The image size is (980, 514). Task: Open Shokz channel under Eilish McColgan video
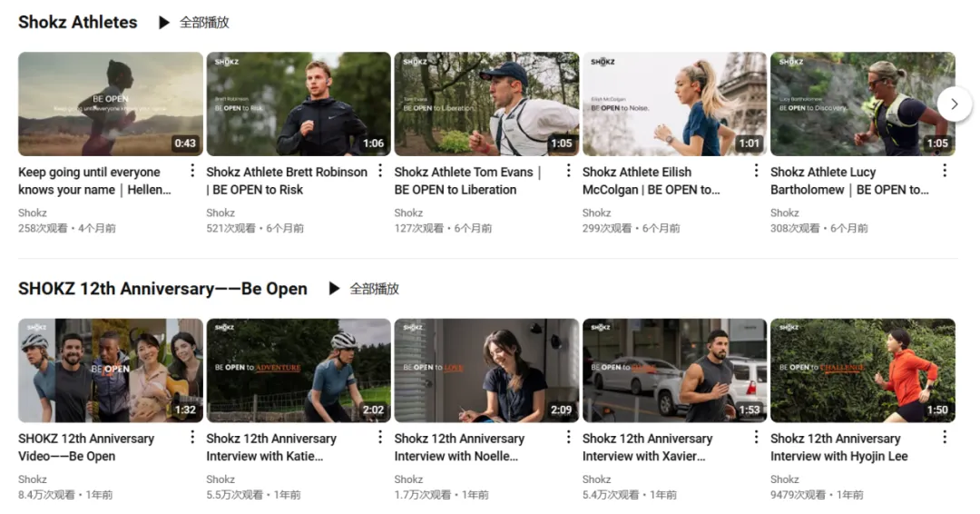point(597,213)
